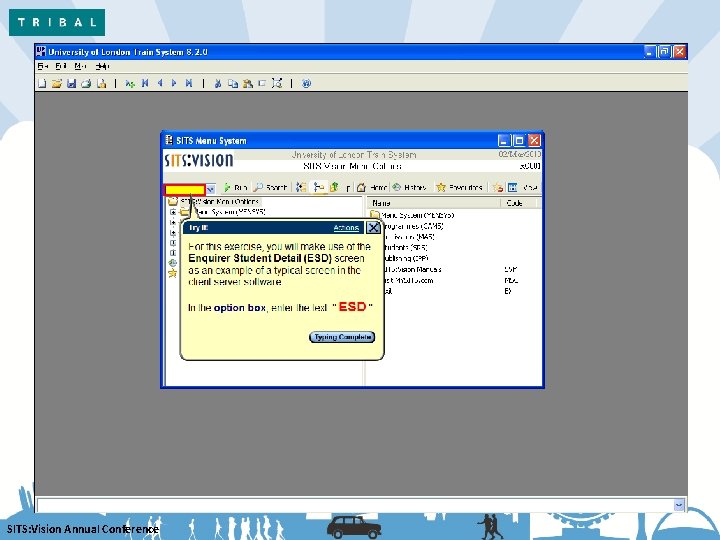
Task: Expand the Menu System (MENSYS) tree node
Action: (x=173, y=212)
